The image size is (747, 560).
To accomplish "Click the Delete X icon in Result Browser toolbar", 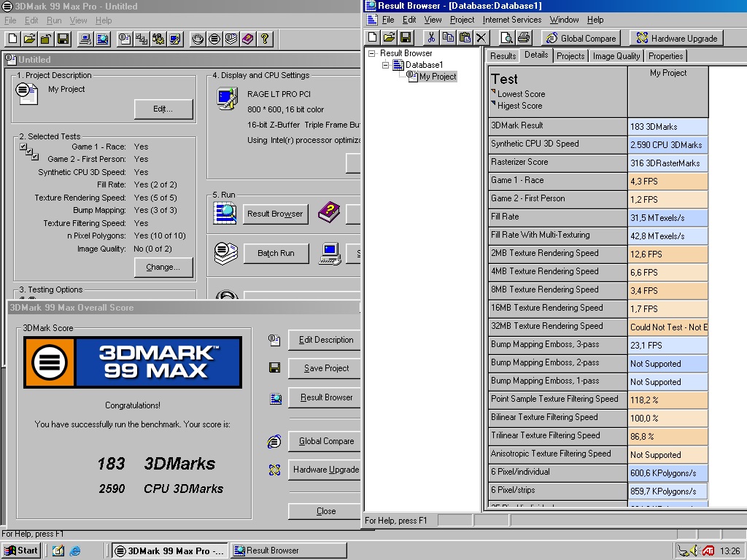I will point(481,38).
